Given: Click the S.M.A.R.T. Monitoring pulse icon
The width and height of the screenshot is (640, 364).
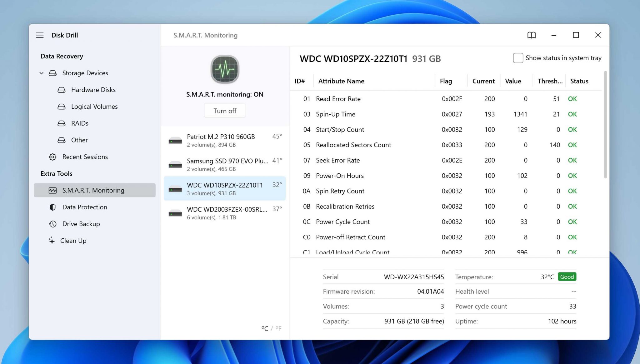Looking at the screenshot, I should [53, 191].
